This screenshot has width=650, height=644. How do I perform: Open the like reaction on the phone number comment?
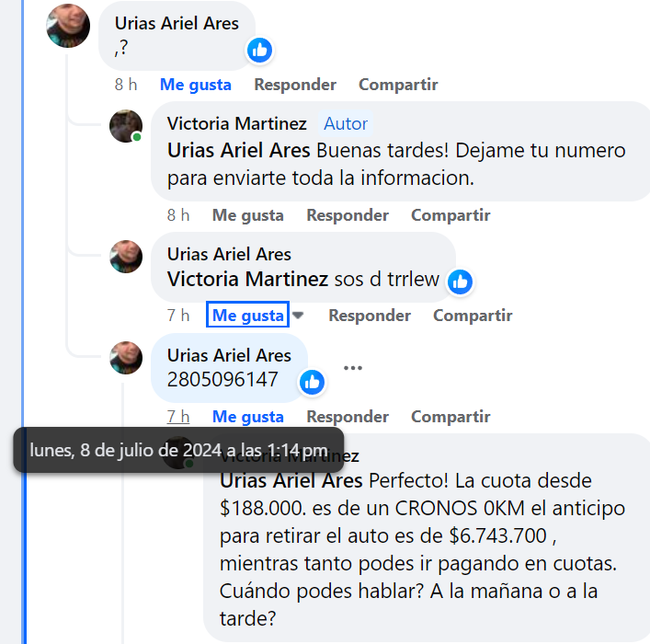[x=312, y=382]
